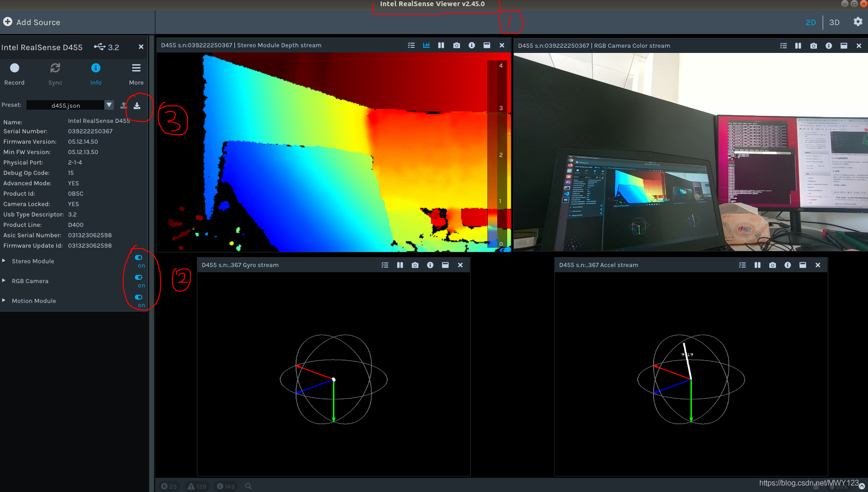Toggle the device Info panel
This screenshot has width=868, height=492.
[x=96, y=74]
